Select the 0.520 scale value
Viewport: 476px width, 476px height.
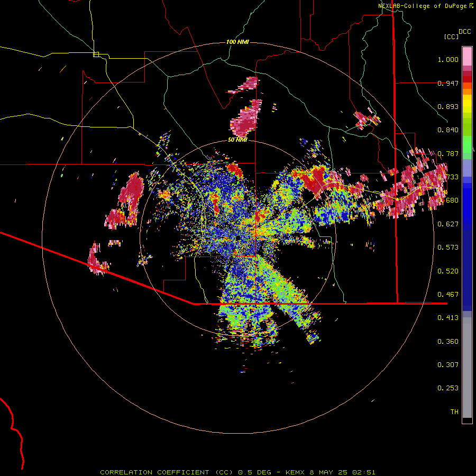point(448,271)
